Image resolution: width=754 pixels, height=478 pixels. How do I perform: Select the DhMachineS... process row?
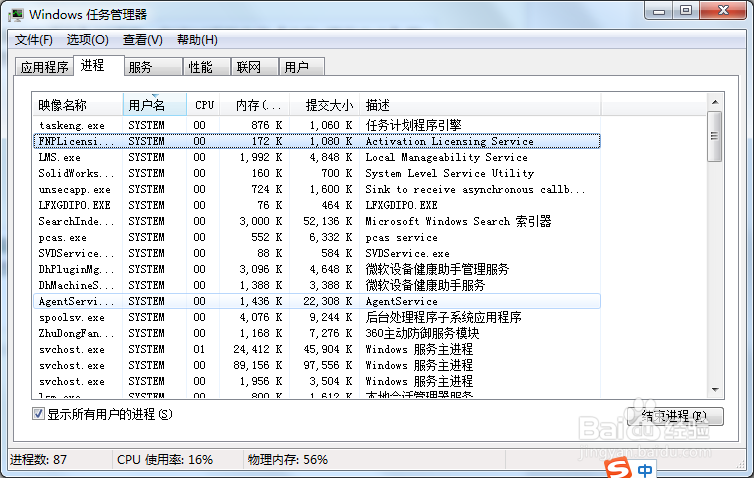click(317, 285)
